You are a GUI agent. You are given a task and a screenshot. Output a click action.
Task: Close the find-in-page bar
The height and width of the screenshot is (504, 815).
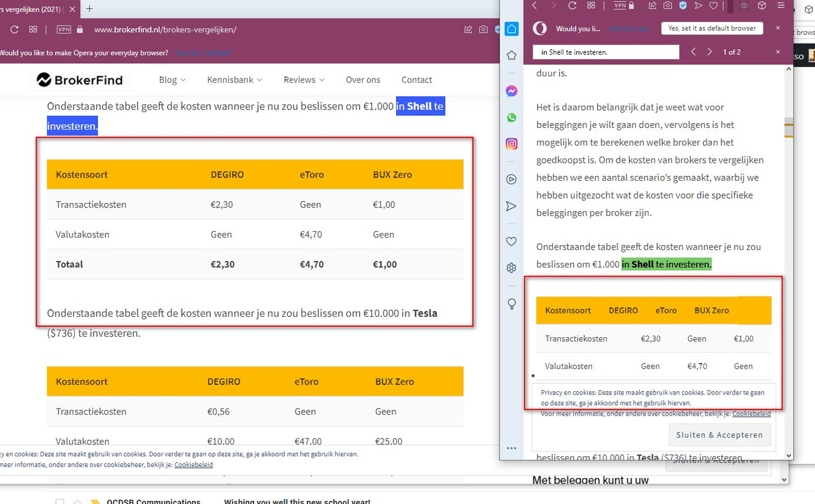coord(778,52)
